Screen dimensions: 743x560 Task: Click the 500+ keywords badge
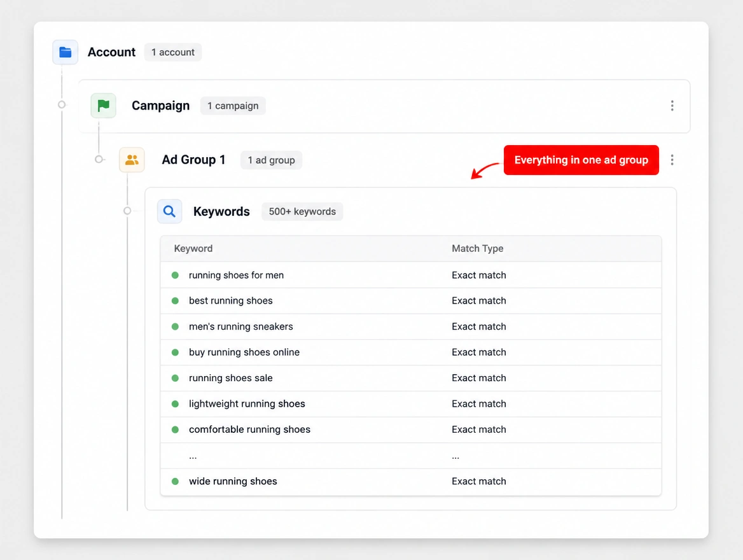[x=302, y=211]
